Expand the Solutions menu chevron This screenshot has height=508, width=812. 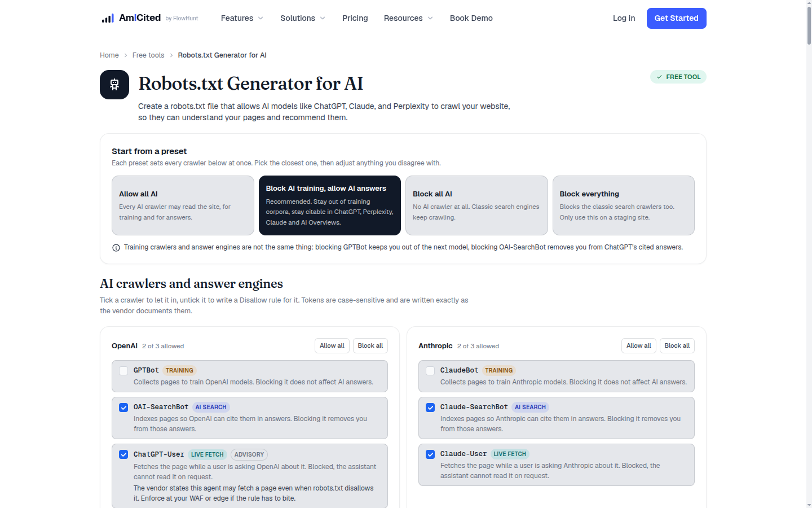[323, 18]
